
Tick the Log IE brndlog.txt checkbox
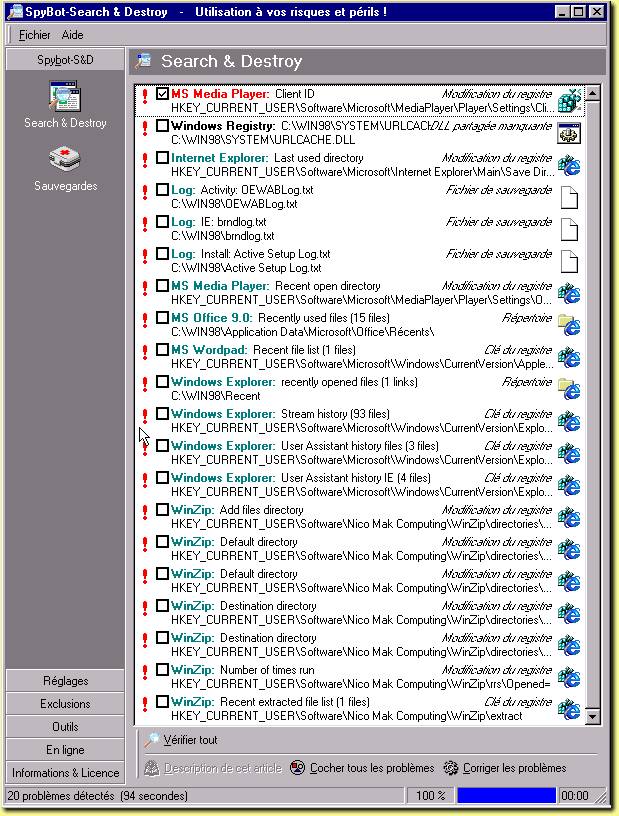[x=162, y=222]
